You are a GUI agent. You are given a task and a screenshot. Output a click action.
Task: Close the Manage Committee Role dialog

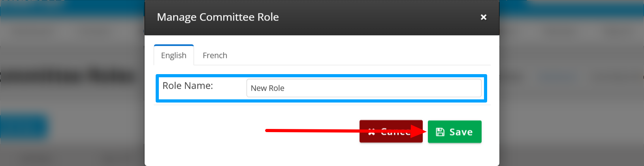(483, 17)
